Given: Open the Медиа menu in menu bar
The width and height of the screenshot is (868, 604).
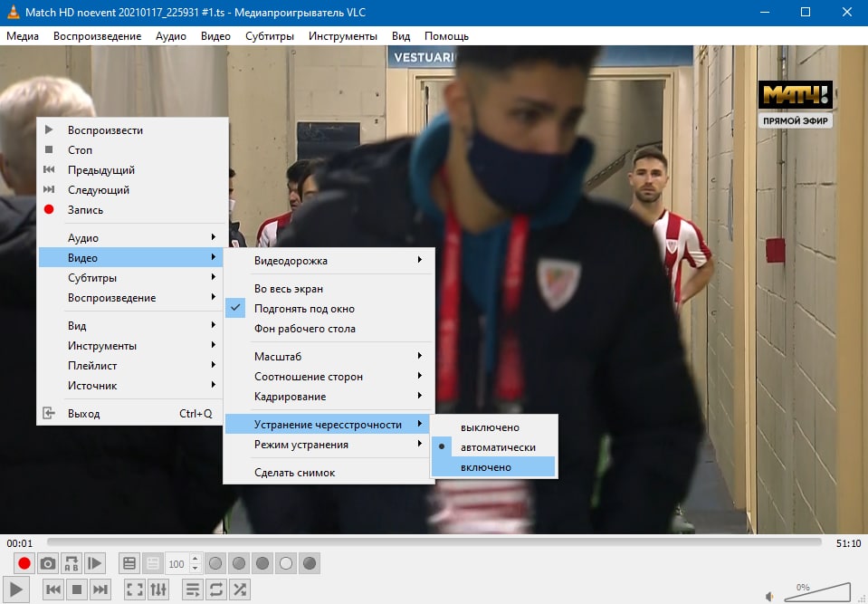Looking at the screenshot, I should [x=23, y=36].
